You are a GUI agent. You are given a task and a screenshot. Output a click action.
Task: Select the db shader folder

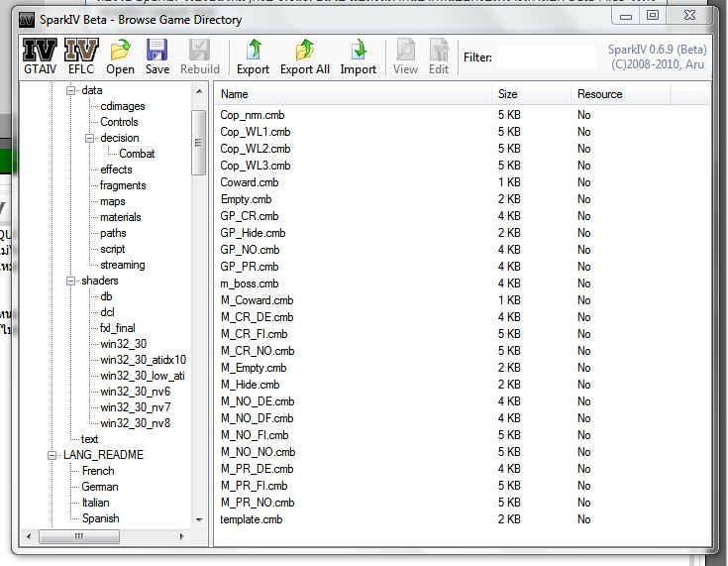(x=106, y=296)
